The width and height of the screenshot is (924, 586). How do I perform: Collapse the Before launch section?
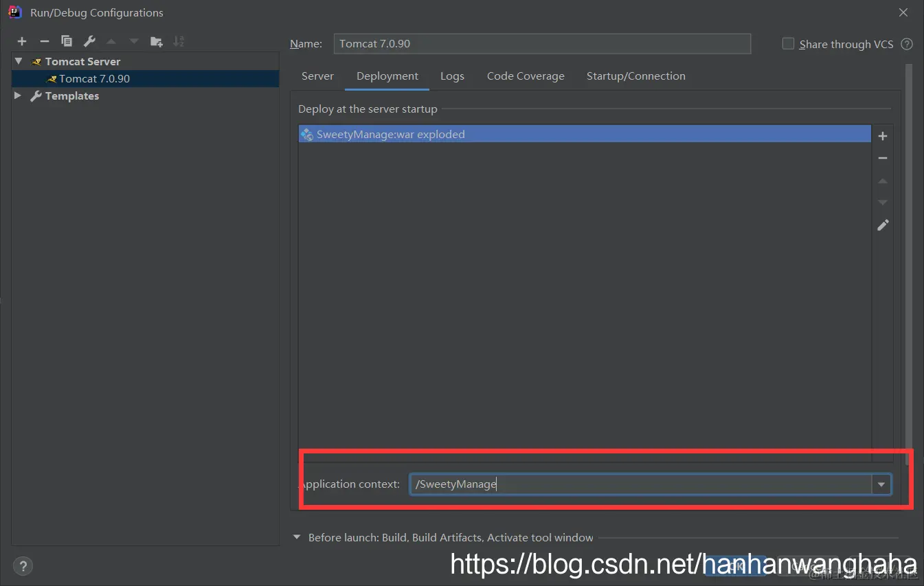(x=297, y=537)
